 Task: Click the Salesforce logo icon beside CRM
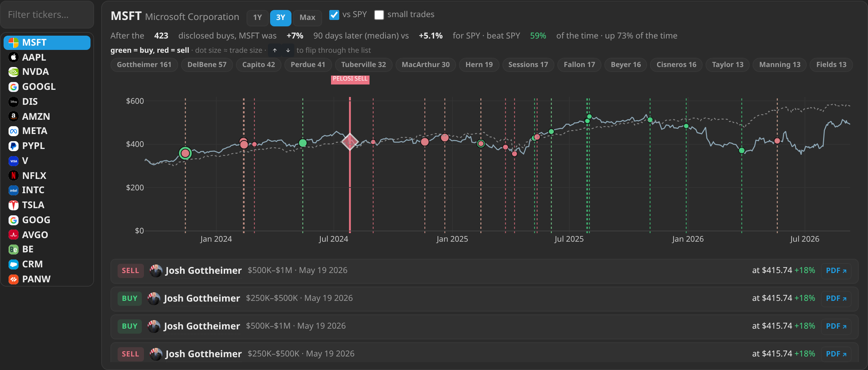point(14,264)
